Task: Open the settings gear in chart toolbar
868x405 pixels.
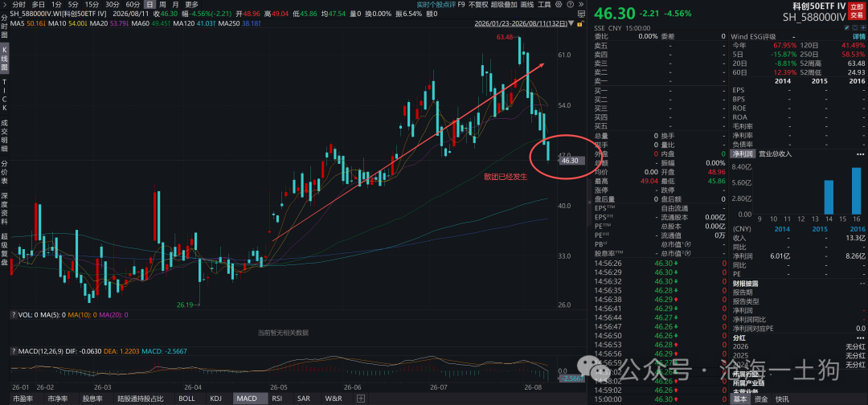Action: [x=559, y=5]
